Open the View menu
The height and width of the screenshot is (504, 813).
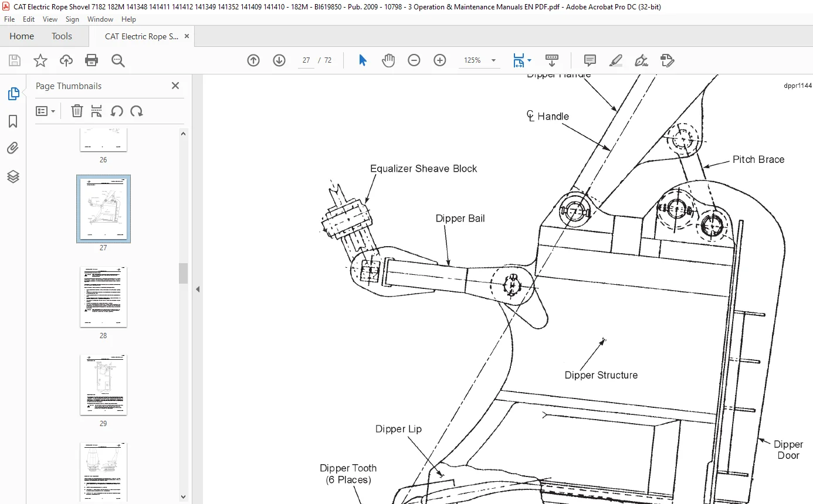[50, 19]
